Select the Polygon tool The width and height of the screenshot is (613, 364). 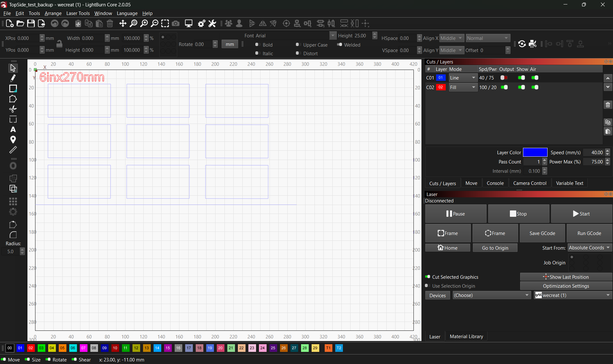click(x=13, y=99)
